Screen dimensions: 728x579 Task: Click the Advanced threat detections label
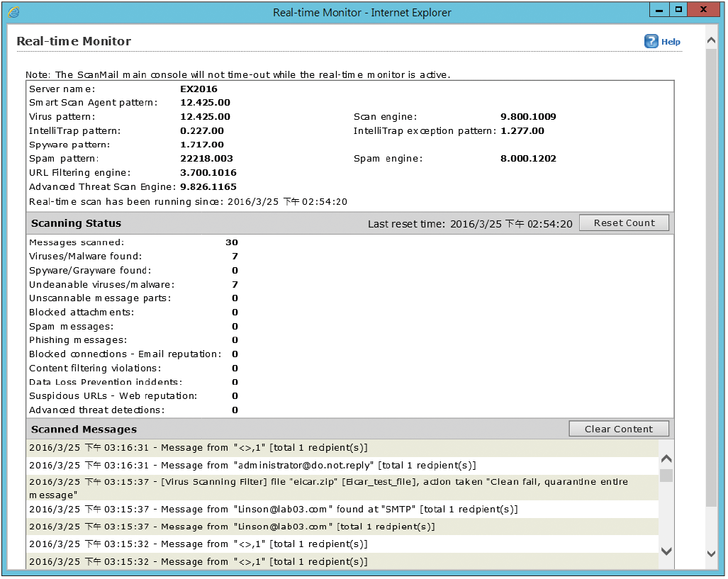(x=96, y=410)
